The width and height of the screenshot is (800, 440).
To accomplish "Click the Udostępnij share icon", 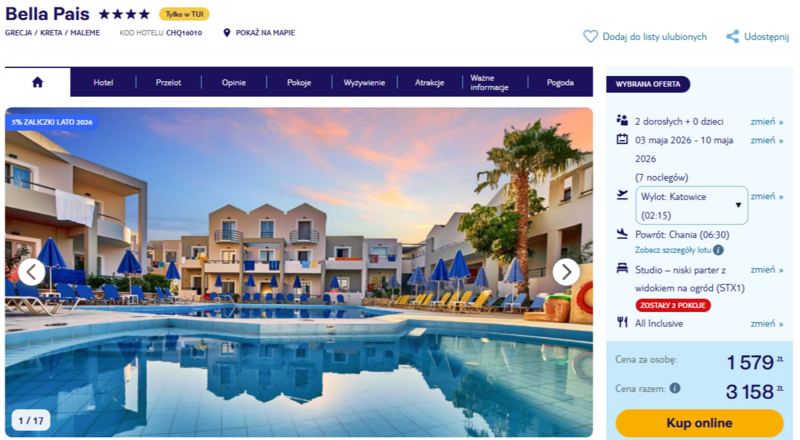I will pyautogui.click(x=733, y=36).
